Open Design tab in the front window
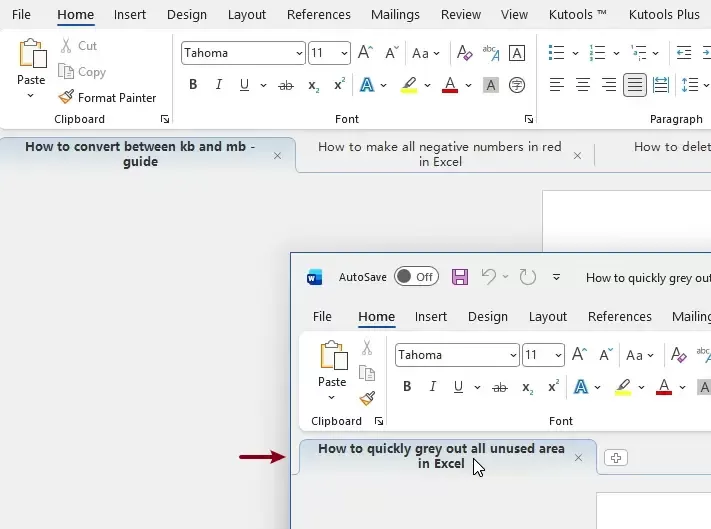 (487, 316)
